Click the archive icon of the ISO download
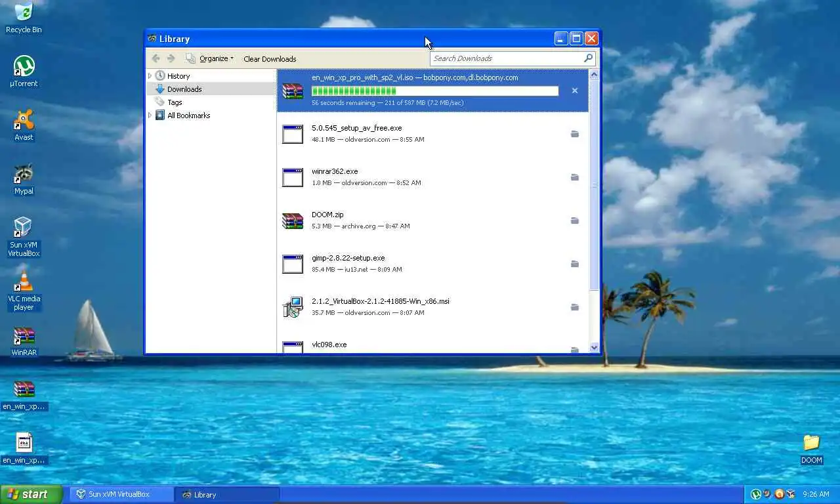Image resolution: width=840 pixels, height=504 pixels. point(293,91)
